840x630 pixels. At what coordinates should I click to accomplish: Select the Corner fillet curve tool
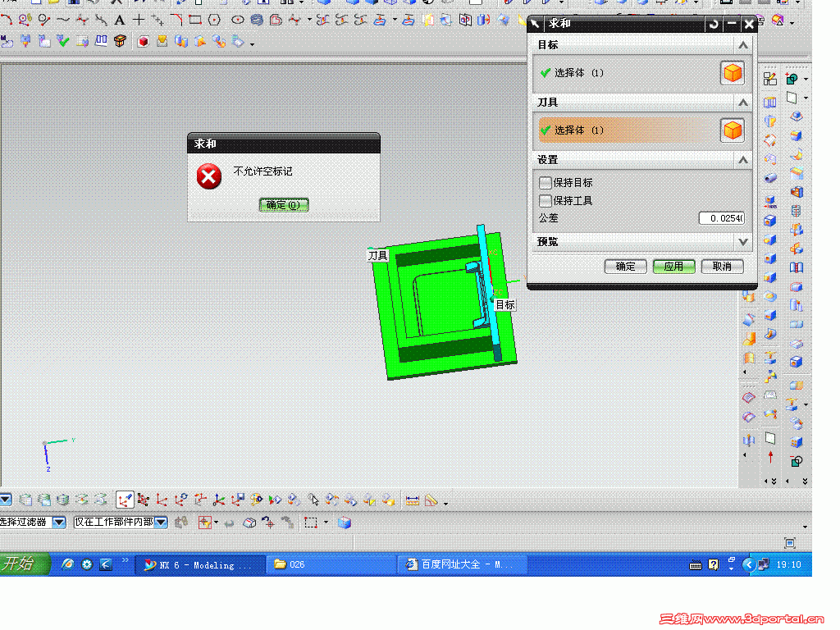coord(176,21)
